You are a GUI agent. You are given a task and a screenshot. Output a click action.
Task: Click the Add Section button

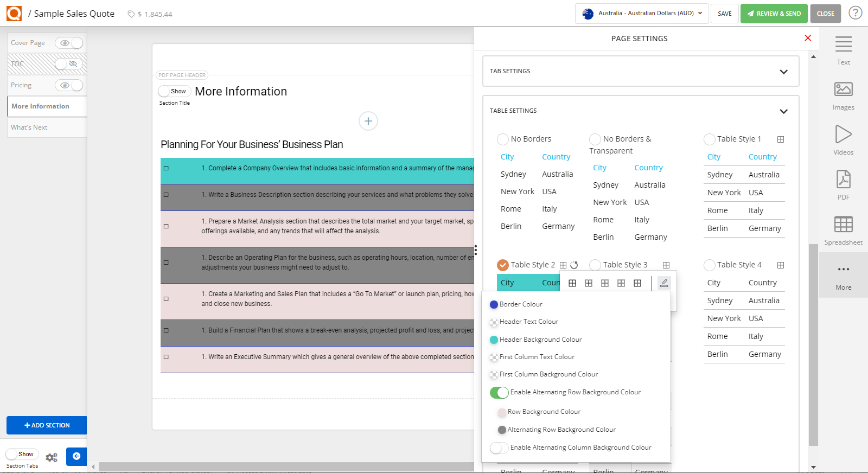47,425
